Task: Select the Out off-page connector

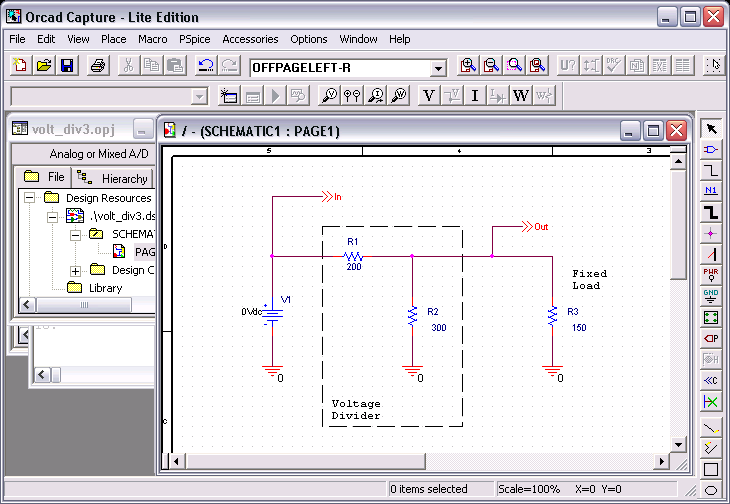Action: [535, 227]
